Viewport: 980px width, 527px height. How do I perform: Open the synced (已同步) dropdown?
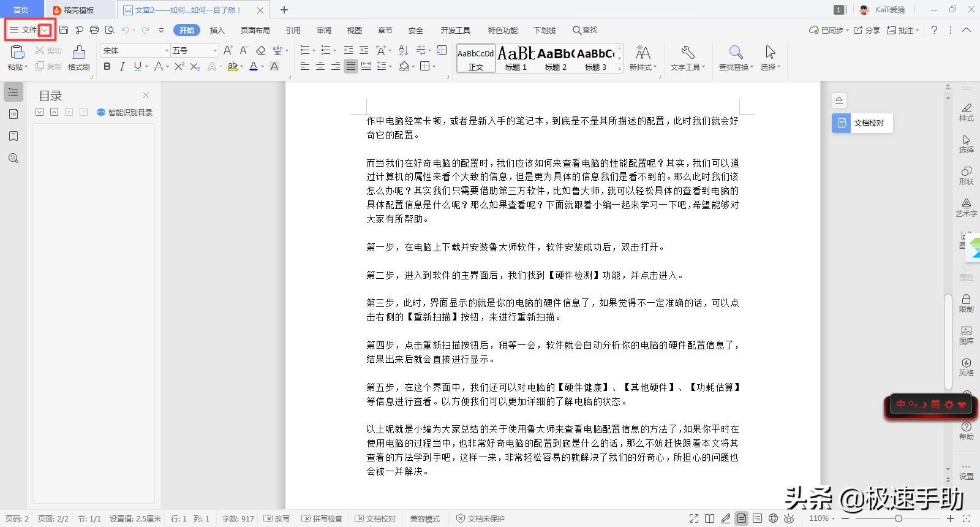(829, 30)
